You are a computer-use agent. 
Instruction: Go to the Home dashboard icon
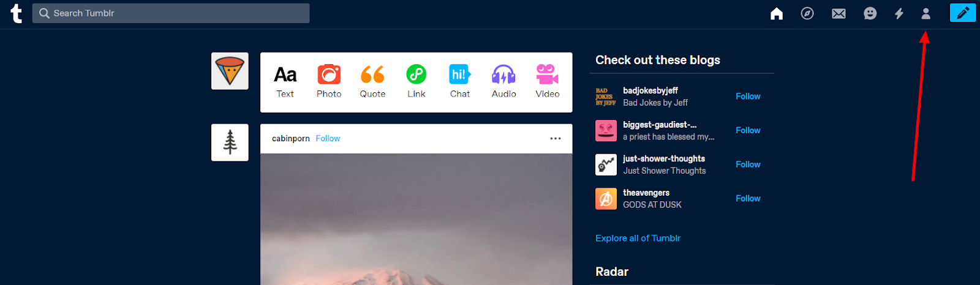[x=777, y=13]
